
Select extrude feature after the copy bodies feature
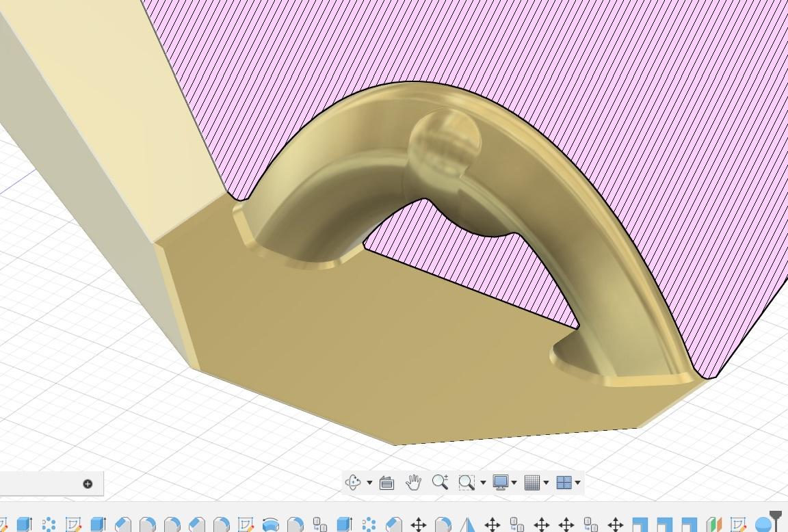click(x=344, y=524)
